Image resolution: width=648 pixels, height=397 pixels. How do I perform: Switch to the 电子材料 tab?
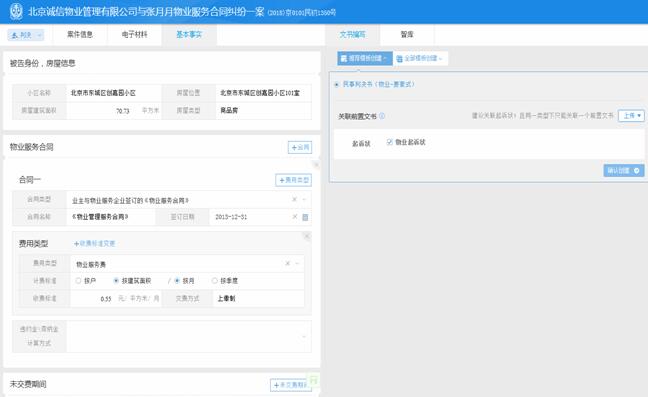tap(134, 34)
